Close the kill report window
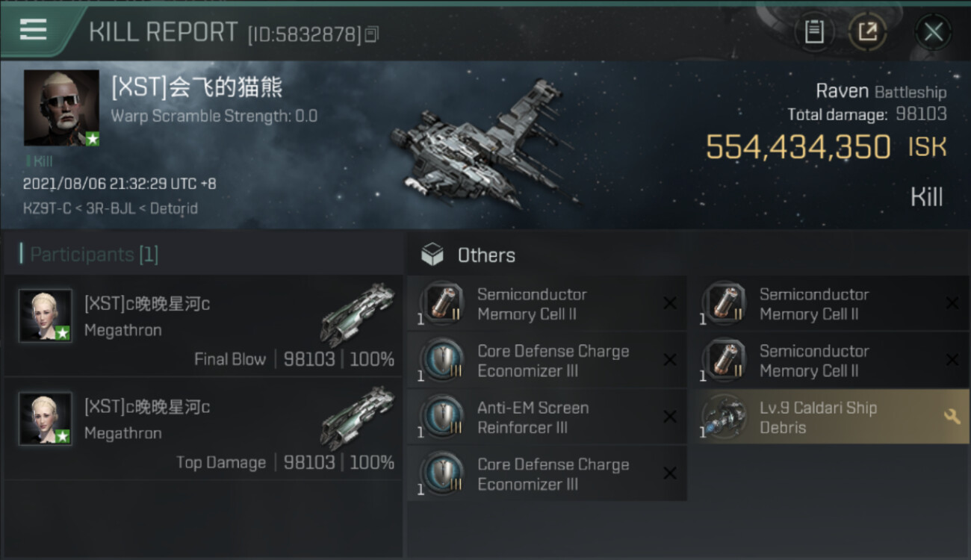 point(933,31)
